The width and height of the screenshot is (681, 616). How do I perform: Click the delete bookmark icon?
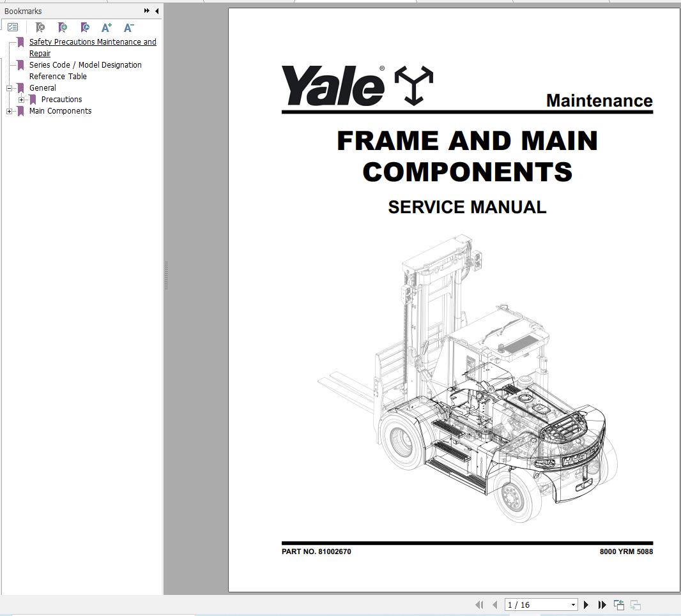coord(39,27)
